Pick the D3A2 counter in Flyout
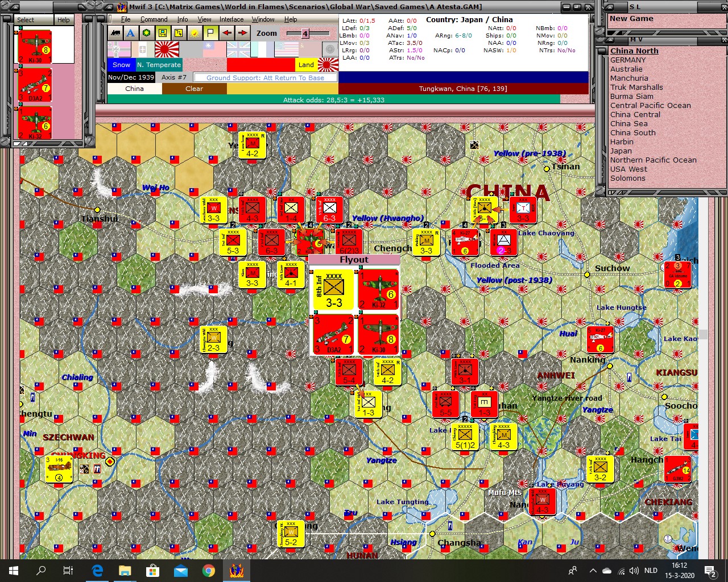 (x=333, y=335)
